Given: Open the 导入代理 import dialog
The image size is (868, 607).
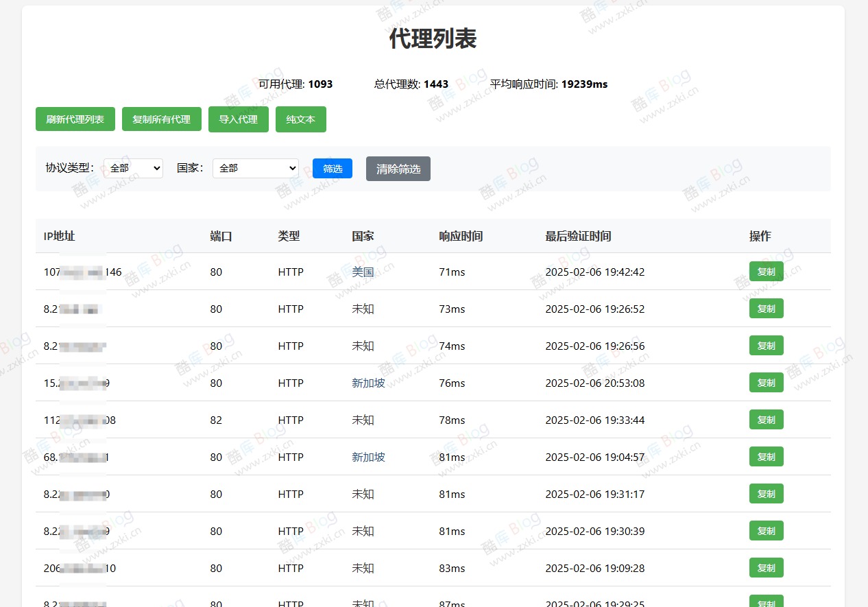Looking at the screenshot, I should pos(238,119).
